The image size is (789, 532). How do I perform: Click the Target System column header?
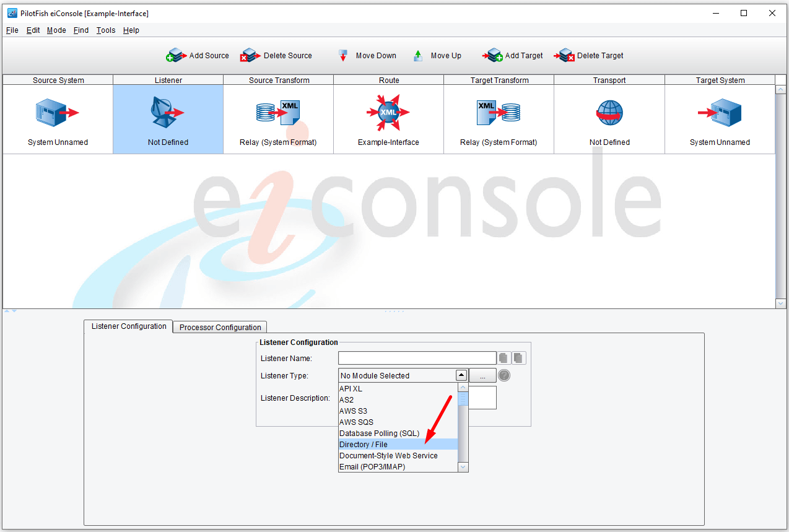click(x=720, y=80)
